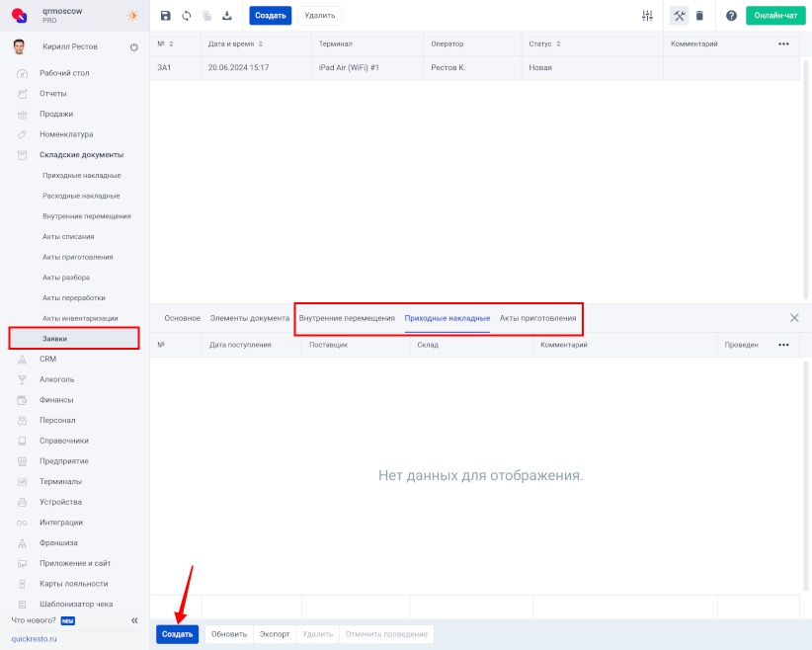Open Рабочий стол in sidebar

click(64, 73)
